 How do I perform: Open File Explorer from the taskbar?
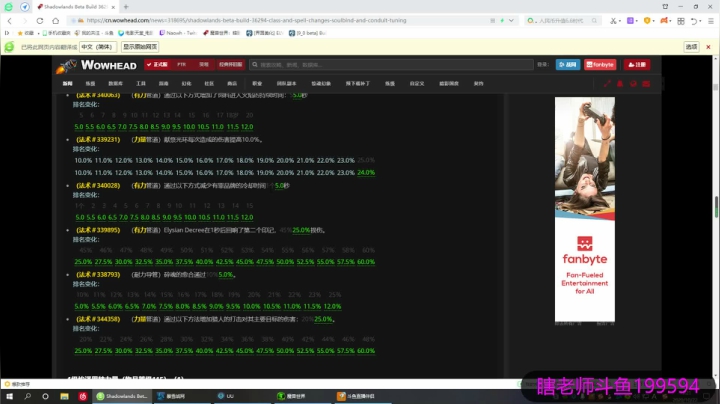[64, 396]
